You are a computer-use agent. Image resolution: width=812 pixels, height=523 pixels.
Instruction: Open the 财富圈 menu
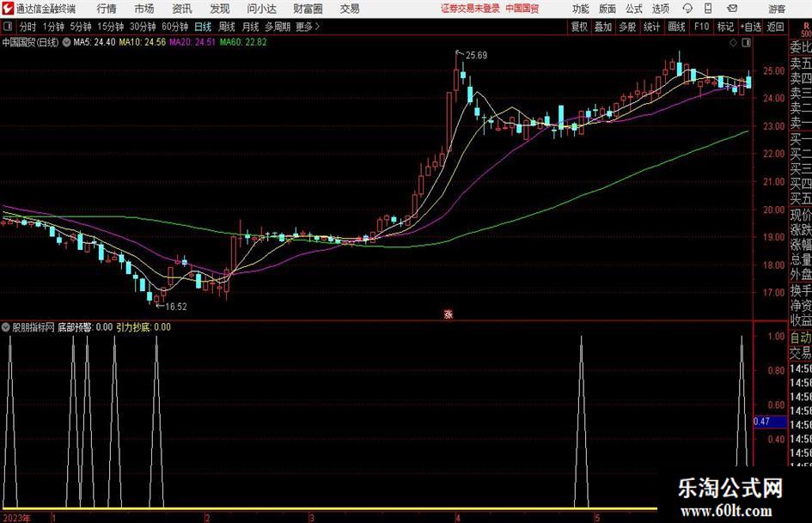(x=308, y=9)
